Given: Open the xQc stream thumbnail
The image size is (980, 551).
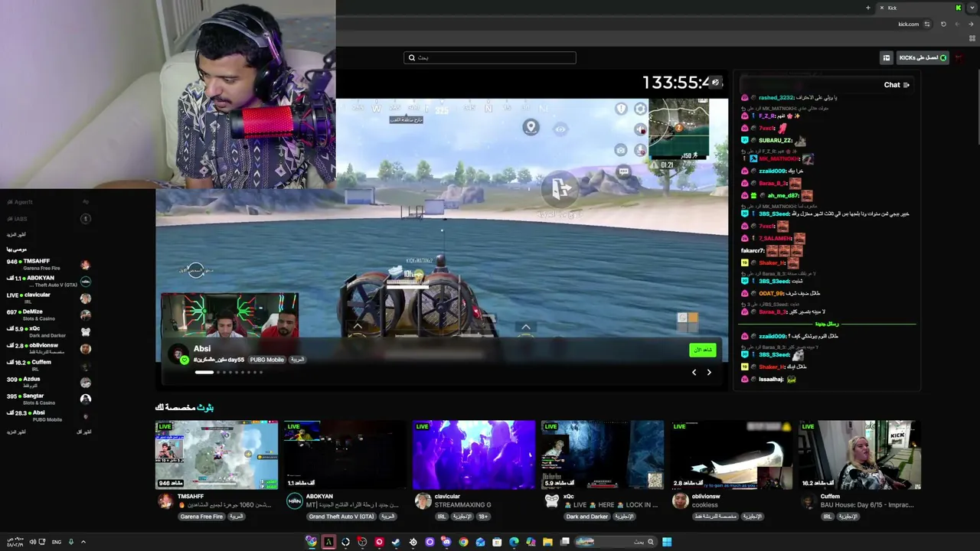Looking at the screenshot, I should (603, 455).
